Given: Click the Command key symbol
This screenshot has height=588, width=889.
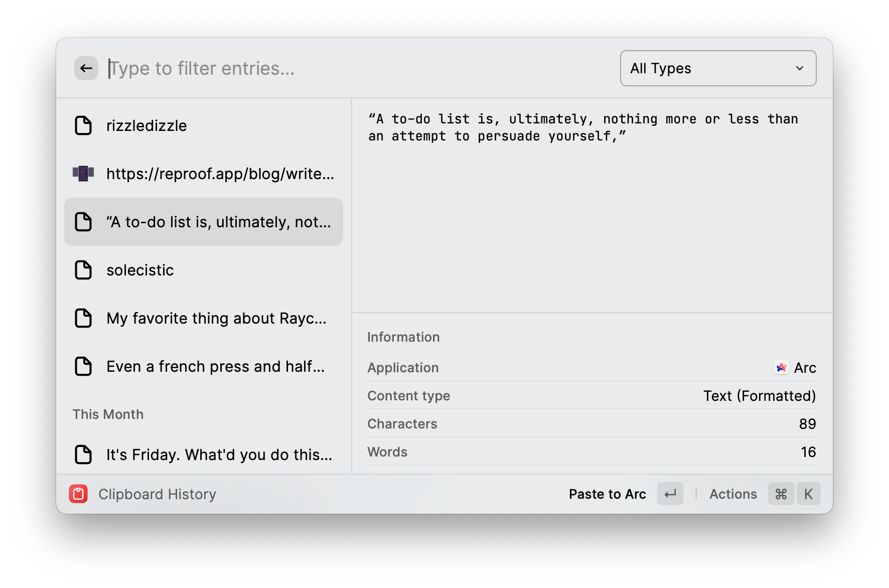Looking at the screenshot, I should pyautogui.click(x=781, y=494).
